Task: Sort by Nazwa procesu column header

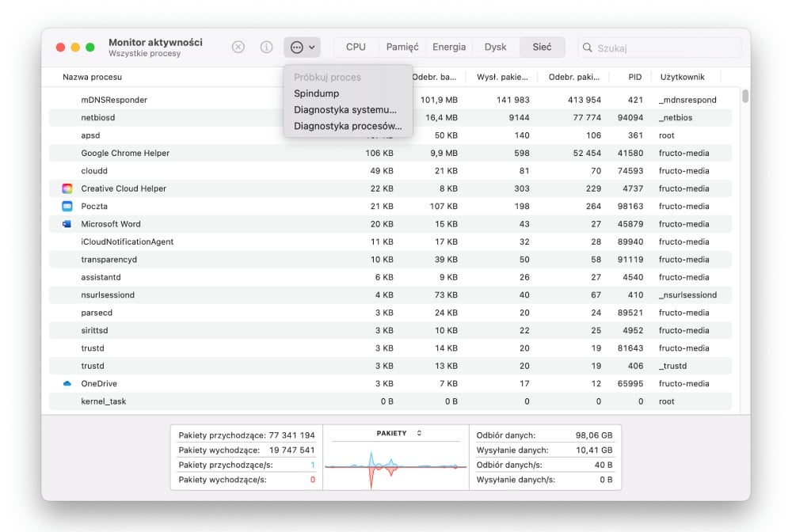Action: [93, 77]
